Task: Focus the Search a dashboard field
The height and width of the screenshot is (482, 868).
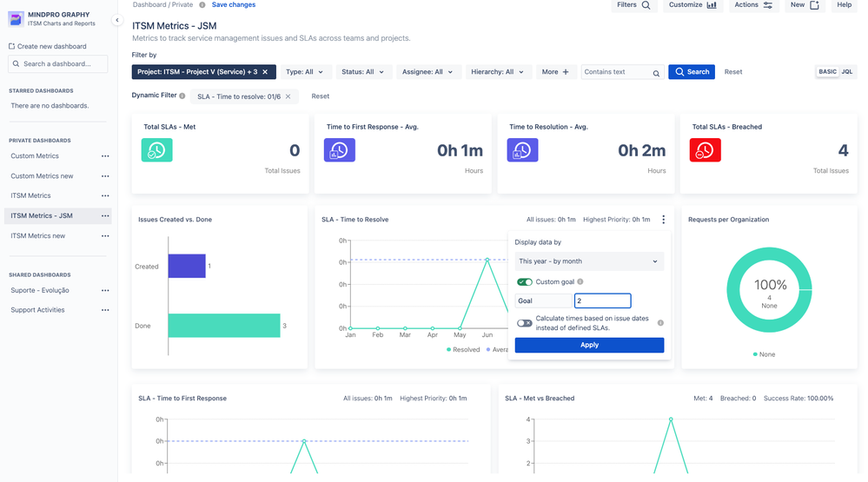Action: click(x=58, y=63)
